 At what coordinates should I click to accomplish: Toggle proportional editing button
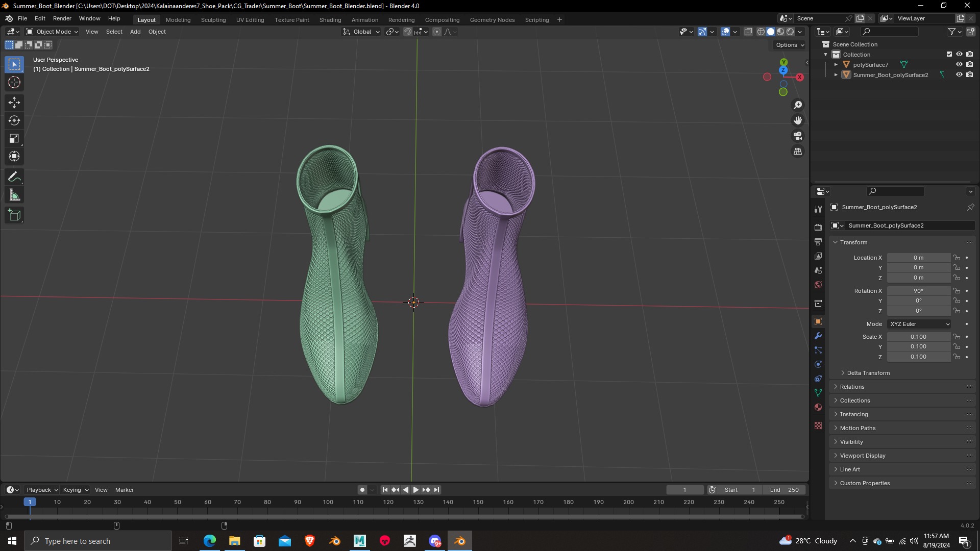click(437, 32)
